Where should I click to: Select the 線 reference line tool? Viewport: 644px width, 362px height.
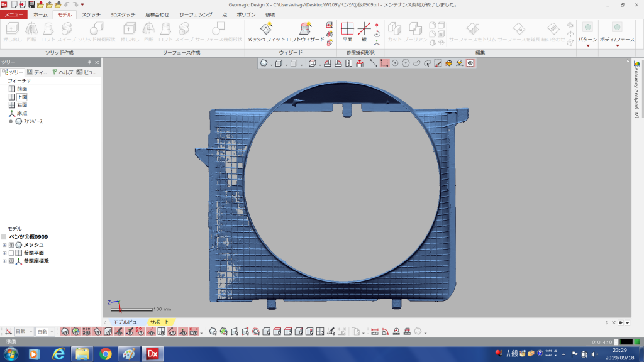[x=364, y=30]
